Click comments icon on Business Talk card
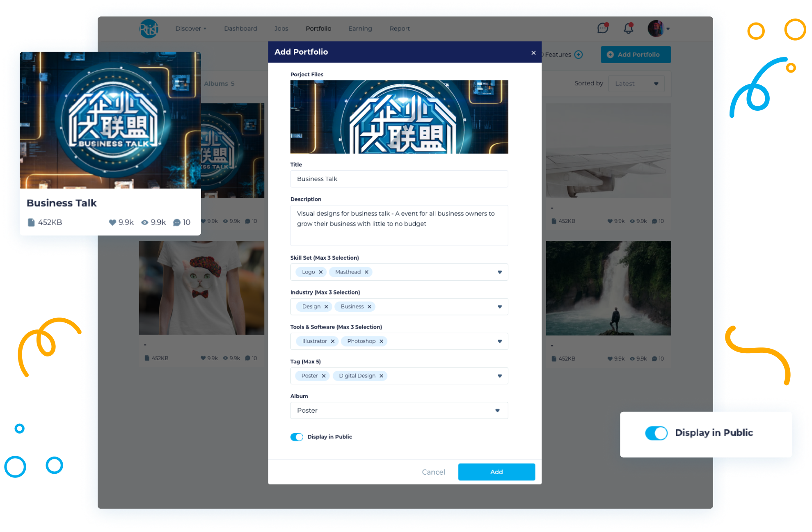Image resolution: width=812 pixels, height=532 pixels. pos(177,222)
